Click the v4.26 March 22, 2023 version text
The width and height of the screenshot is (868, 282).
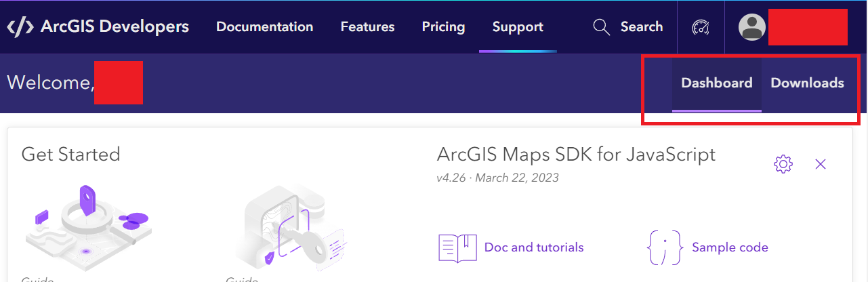tap(498, 178)
